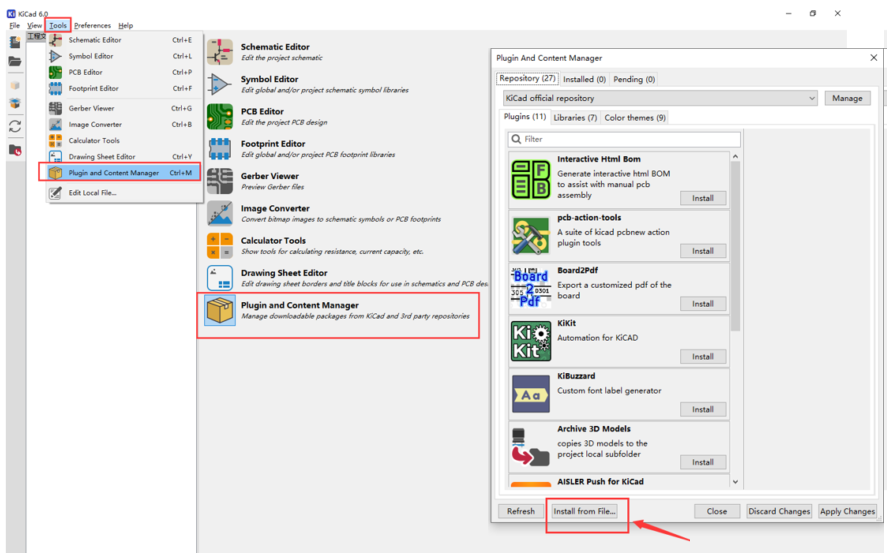Switch to Libraries (7) tab
Image resolution: width=887 pixels, height=553 pixels.
575,118
